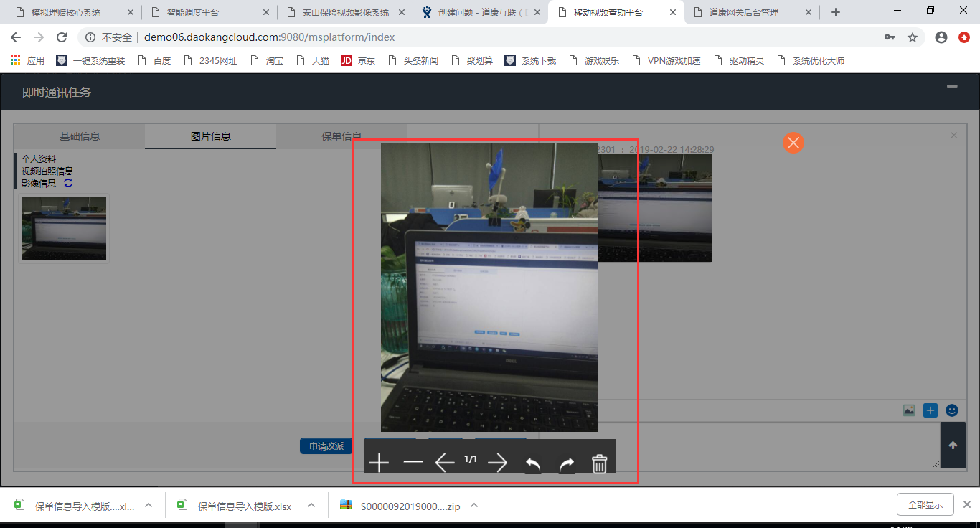This screenshot has height=528, width=980.
Task: View site info for 不安全 warning
Action: [x=110, y=37]
